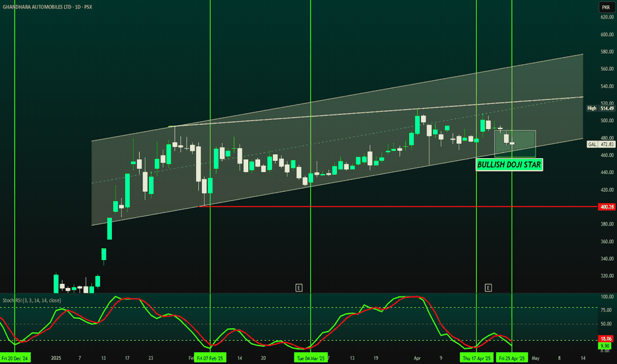Click the 360.00 price axis value
Viewport: 617px width, 364px height.
(607, 242)
